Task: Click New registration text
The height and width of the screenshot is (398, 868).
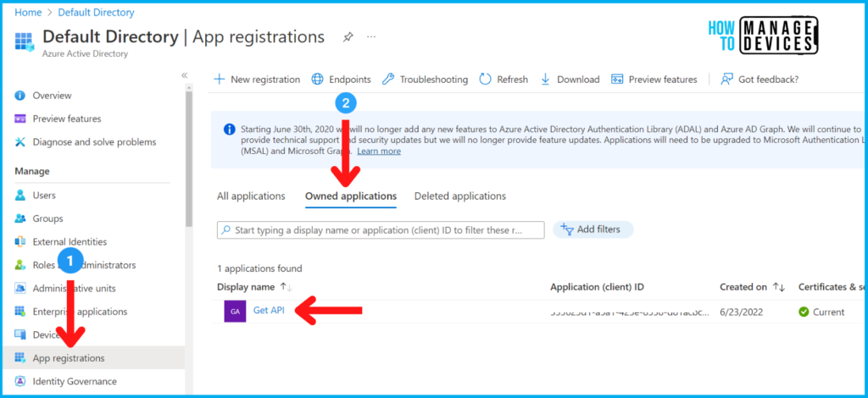Action: click(265, 80)
